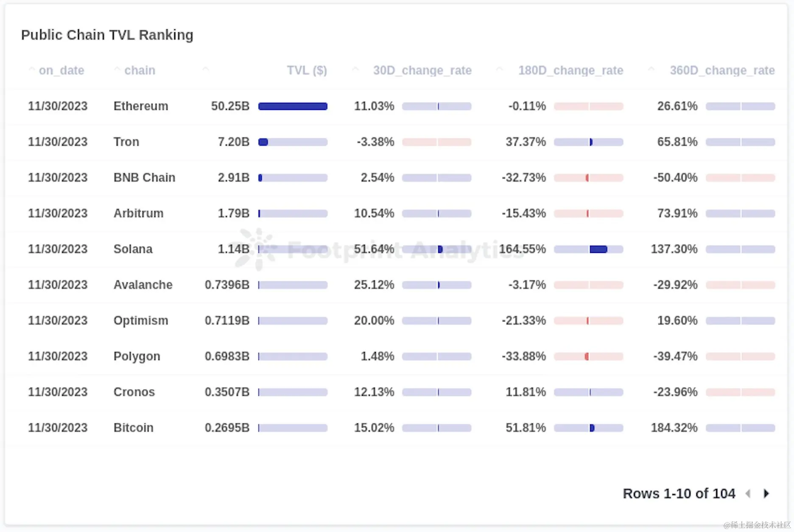Click the 73.91% 360D change value
The image size is (794, 532).
(677, 213)
